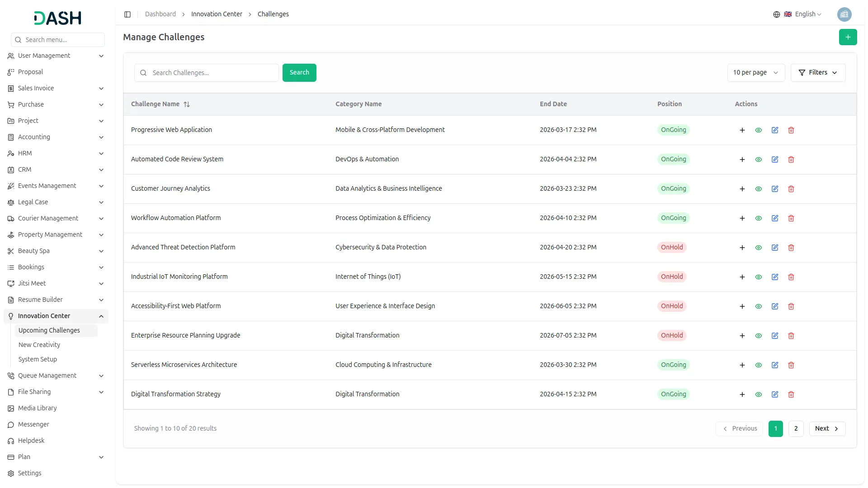Click eye icon for Advanced Threat Detection Platform
The width and height of the screenshot is (868, 488).
pyautogui.click(x=758, y=248)
